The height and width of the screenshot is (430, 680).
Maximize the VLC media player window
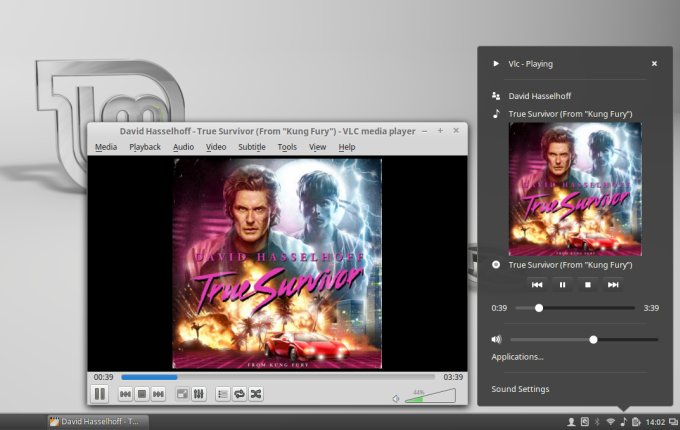[x=440, y=130]
